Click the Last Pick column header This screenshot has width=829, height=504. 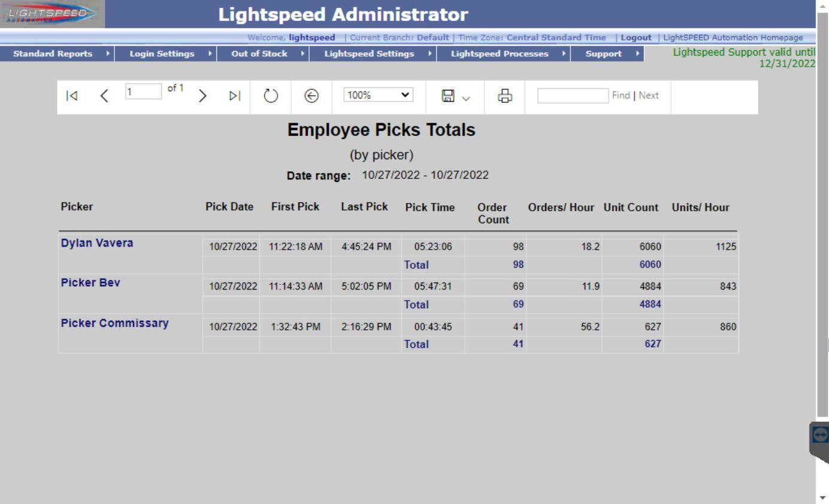click(x=364, y=207)
